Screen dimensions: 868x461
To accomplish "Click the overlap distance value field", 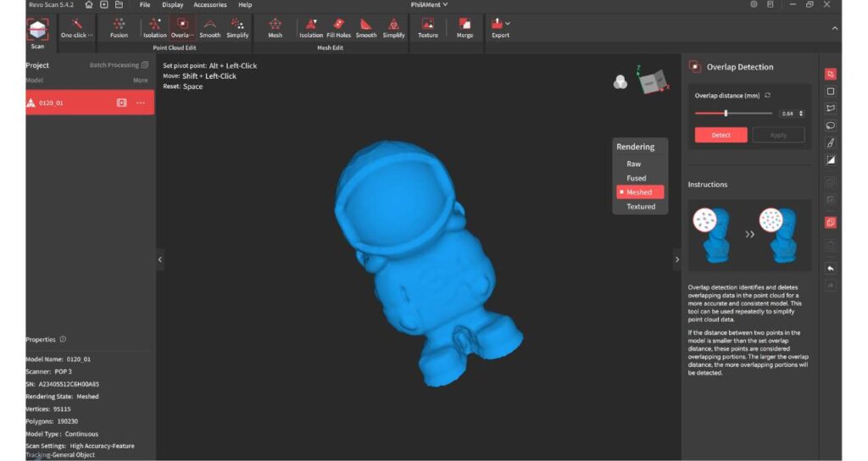I will click(787, 114).
